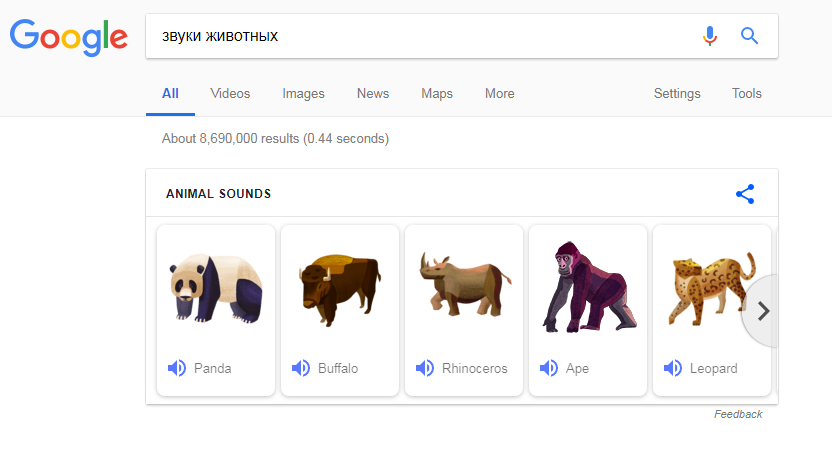Share the Animal Sounds card
Viewport: 832px width, 451px height.
click(745, 194)
